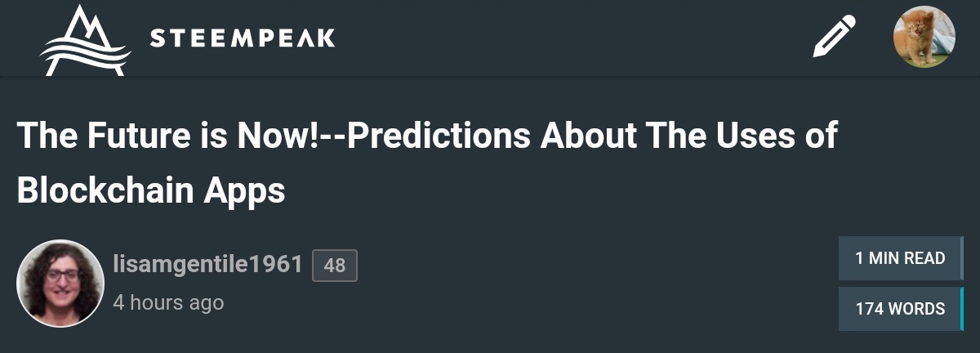980x353 pixels.
Task: Click the white wave lines under logo peaks
Action: click(86, 56)
